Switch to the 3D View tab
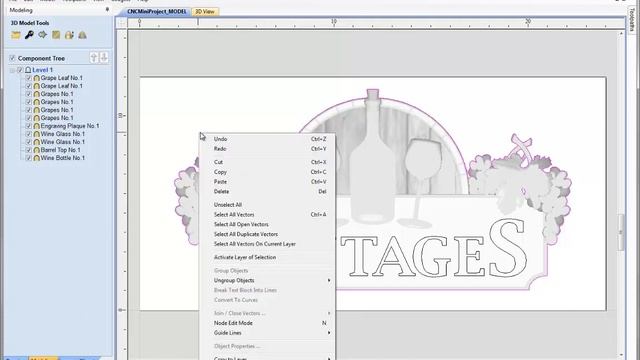The height and width of the screenshot is (360, 640). (x=205, y=12)
